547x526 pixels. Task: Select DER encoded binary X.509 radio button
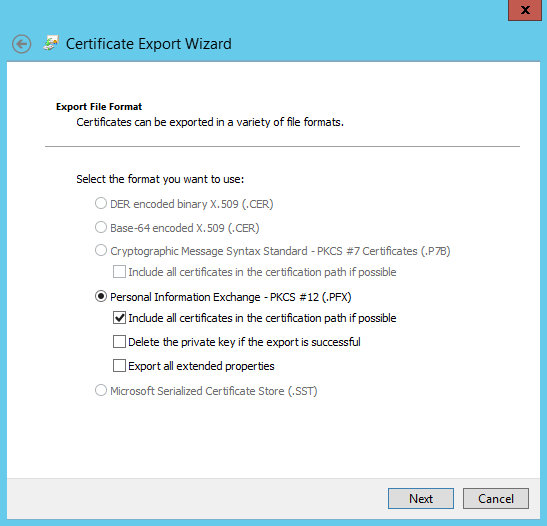point(101,203)
